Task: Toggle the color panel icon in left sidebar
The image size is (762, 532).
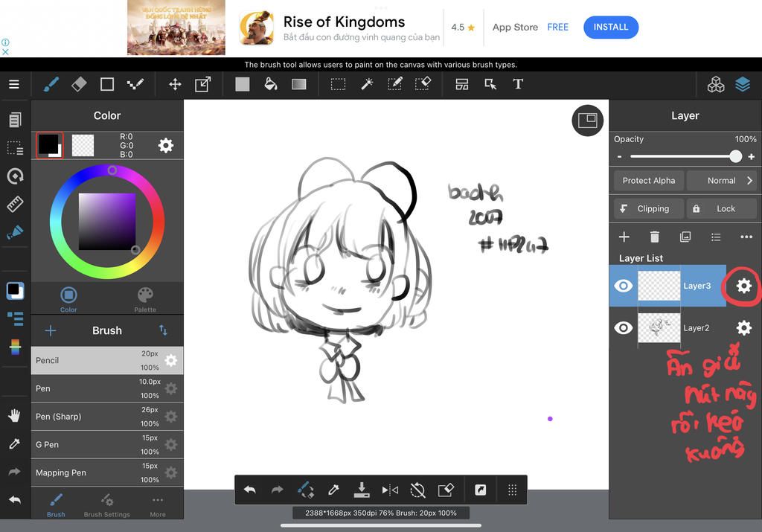Action: pos(15,290)
